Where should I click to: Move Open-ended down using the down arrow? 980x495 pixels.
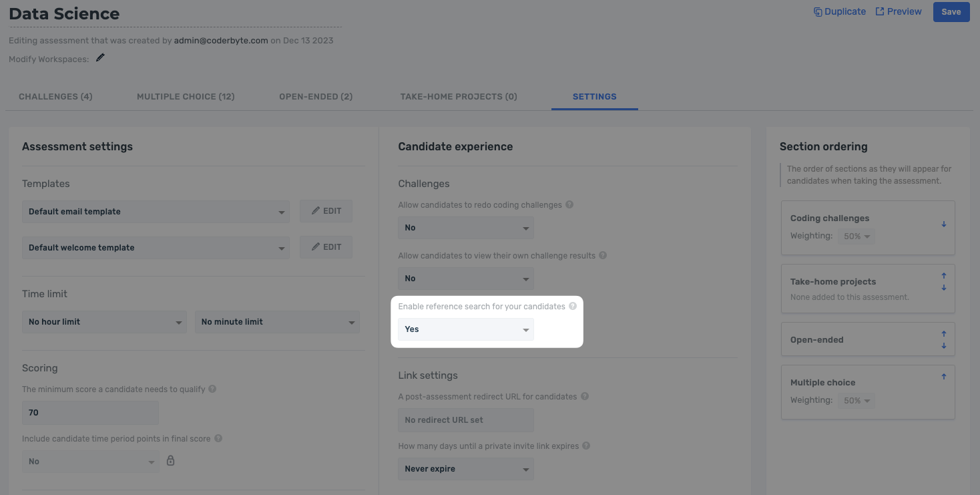coord(943,345)
